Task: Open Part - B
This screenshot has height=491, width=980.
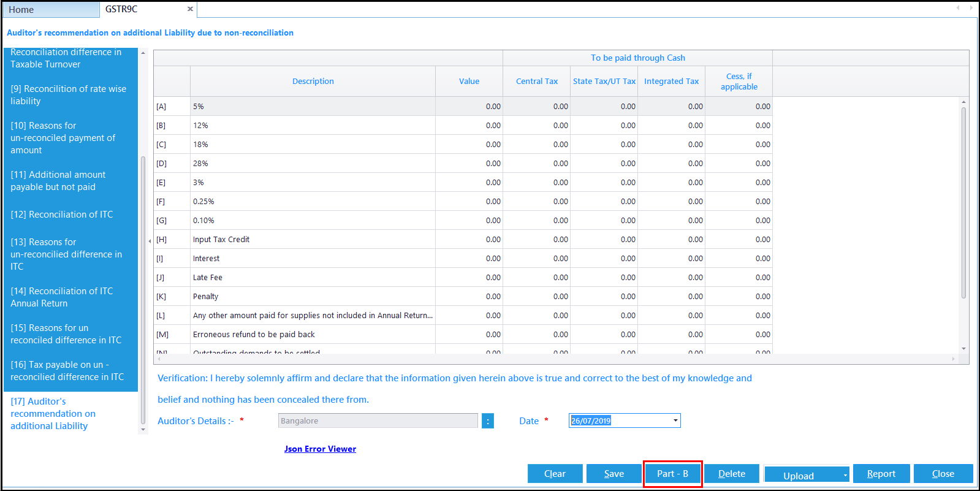Action: click(x=672, y=474)
